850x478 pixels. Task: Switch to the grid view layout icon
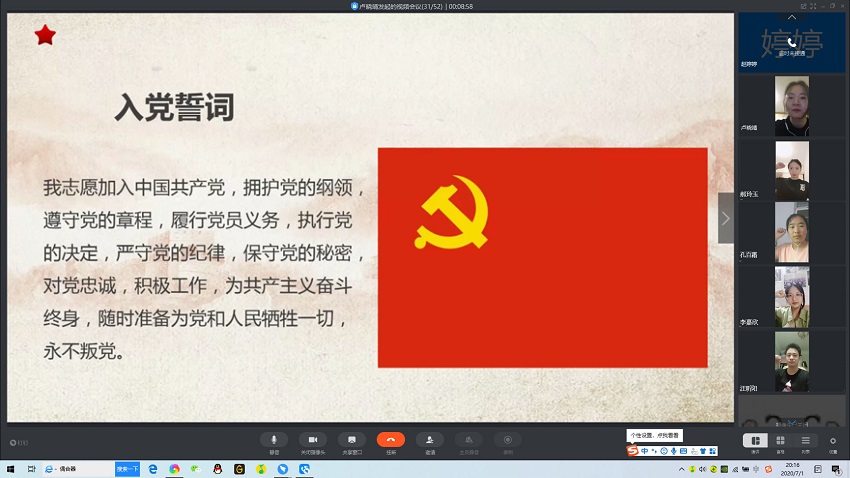click(x=780, y=440)
